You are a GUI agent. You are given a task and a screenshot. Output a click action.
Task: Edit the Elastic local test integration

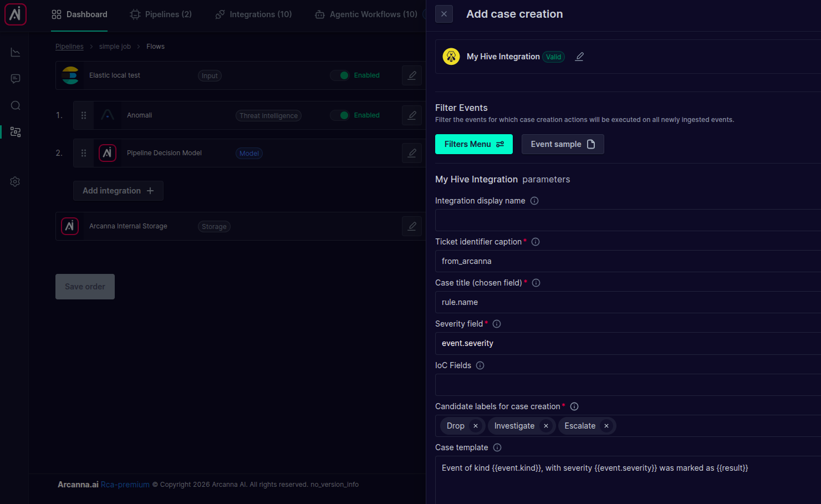(x=412, y=75)
